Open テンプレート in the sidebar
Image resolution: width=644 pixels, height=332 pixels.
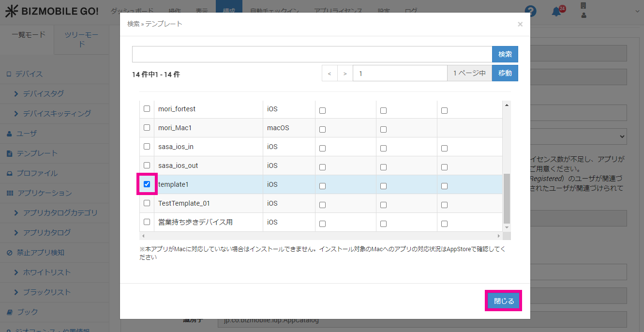point(37,153)
